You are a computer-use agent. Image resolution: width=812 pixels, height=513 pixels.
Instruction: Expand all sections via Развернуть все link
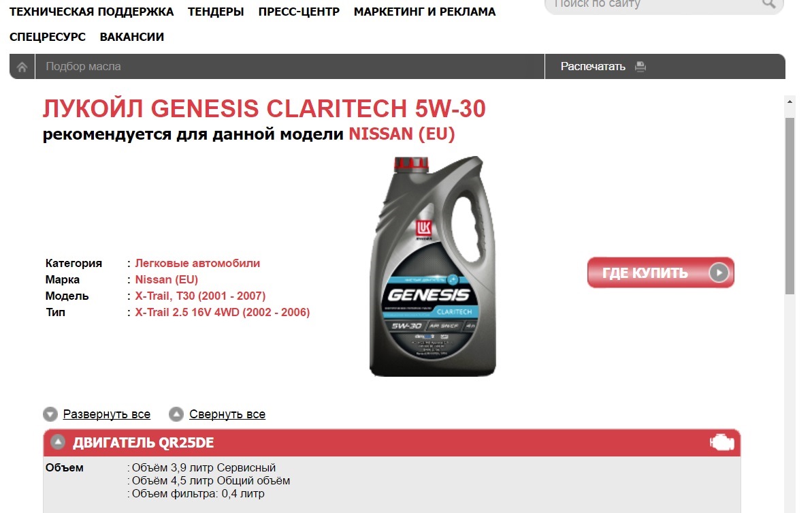[107, 414]
